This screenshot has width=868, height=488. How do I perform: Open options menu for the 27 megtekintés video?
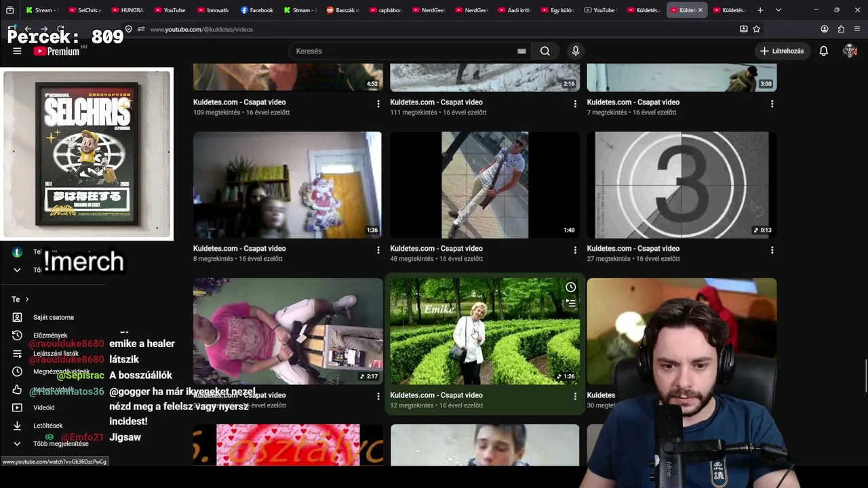(772, 250)
